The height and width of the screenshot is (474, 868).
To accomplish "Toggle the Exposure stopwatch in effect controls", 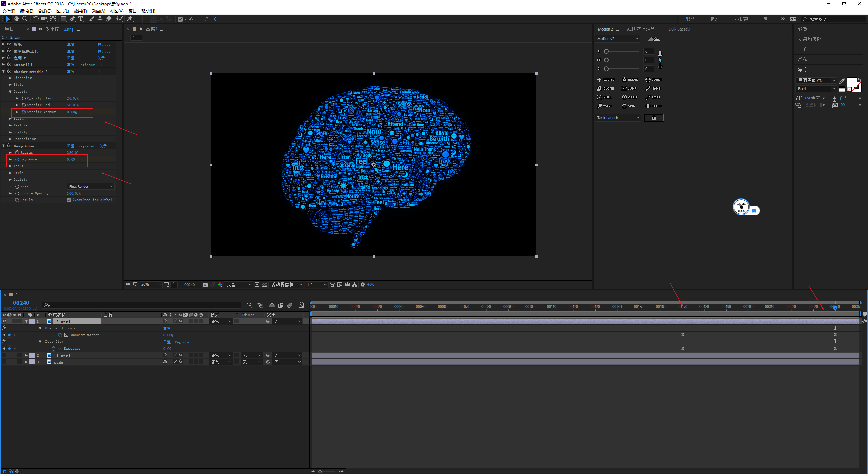I will pyautogui.click(x=17, y=159).
